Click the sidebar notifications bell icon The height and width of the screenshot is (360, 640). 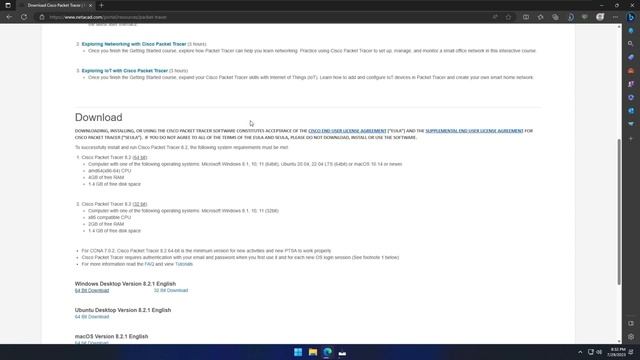click(631, 31)
